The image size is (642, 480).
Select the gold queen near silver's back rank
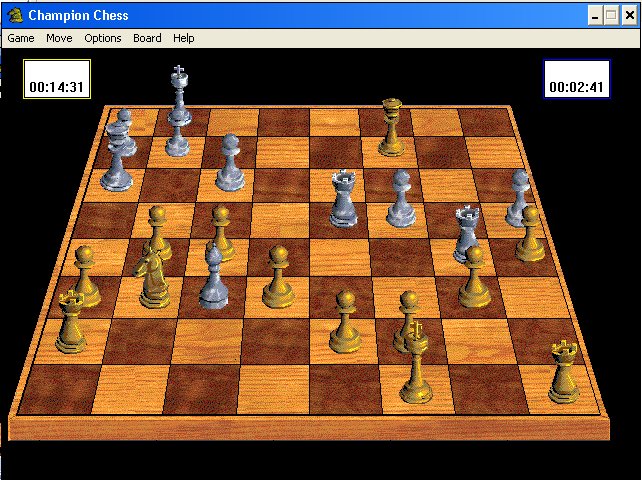click(x=392, y=127)
